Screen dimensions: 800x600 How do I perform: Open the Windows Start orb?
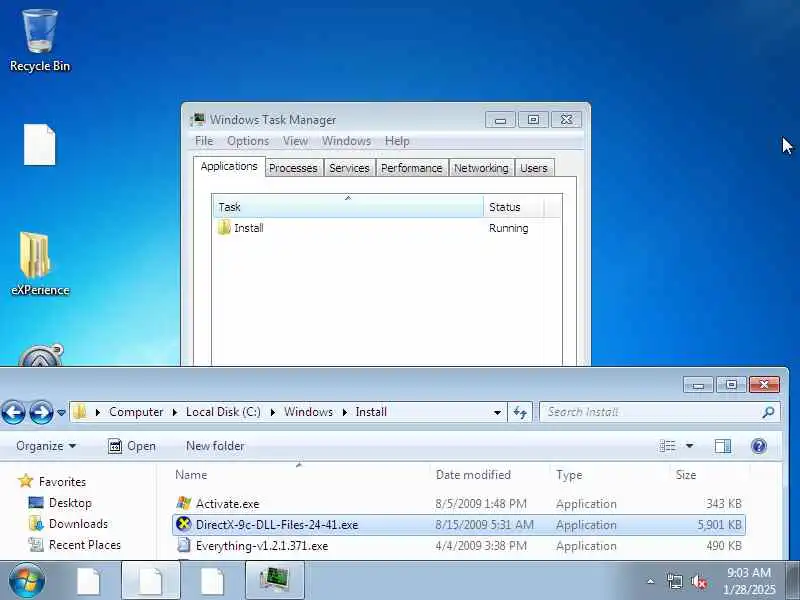[27, 580]
